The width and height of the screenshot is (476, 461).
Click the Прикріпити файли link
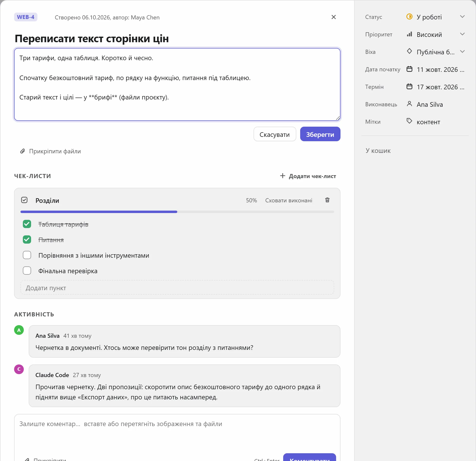tap(50, 151)
